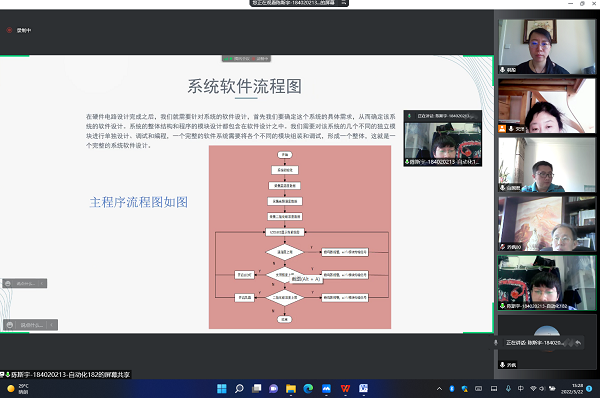
Task: Expand the lower chat bubble chevron on the slide
Action: [x=52, y=325]
